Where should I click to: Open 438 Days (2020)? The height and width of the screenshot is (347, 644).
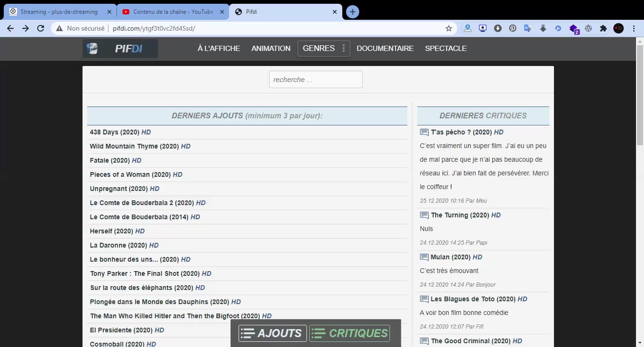(x=120, y=132)
